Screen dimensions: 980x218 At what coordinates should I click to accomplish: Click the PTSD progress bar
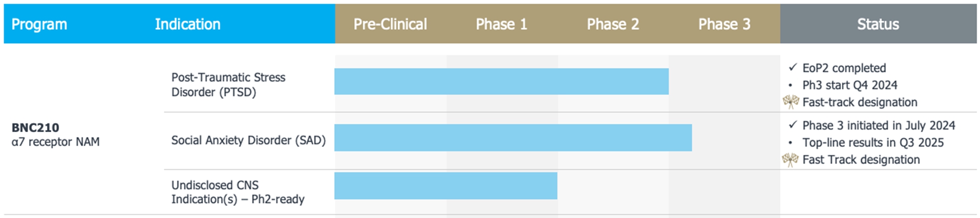pyautogui.click(x=501, y=82)
